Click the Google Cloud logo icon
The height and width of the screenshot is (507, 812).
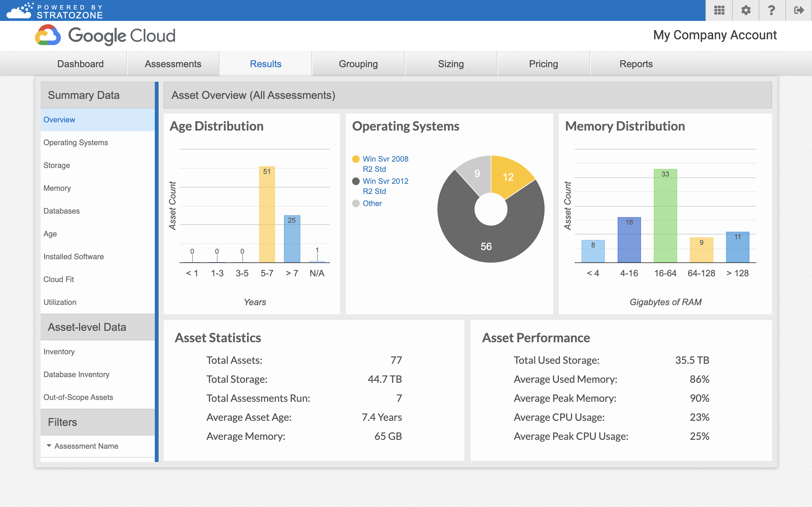(x=48, y=36)
